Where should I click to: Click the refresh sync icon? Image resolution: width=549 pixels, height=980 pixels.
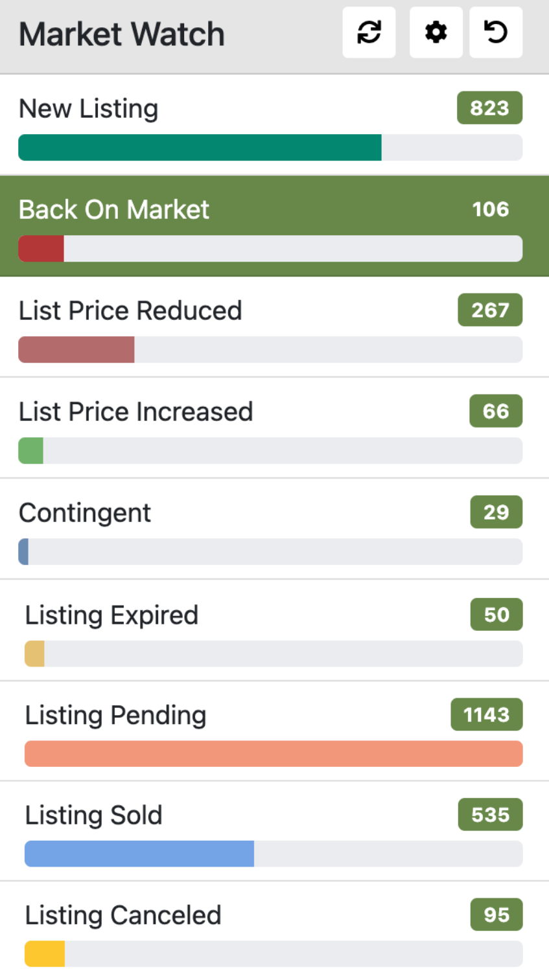pos(369,32)
